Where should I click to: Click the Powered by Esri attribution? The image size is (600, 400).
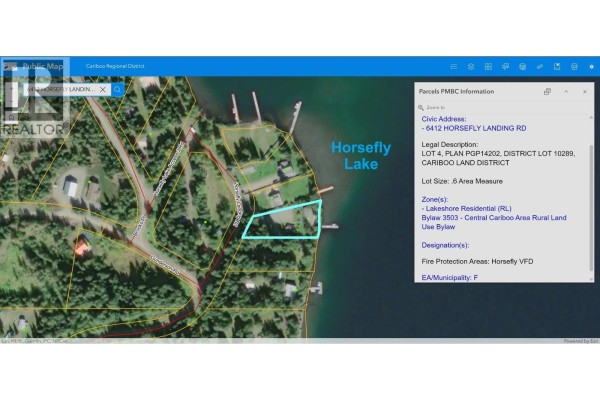coord(581,341)
